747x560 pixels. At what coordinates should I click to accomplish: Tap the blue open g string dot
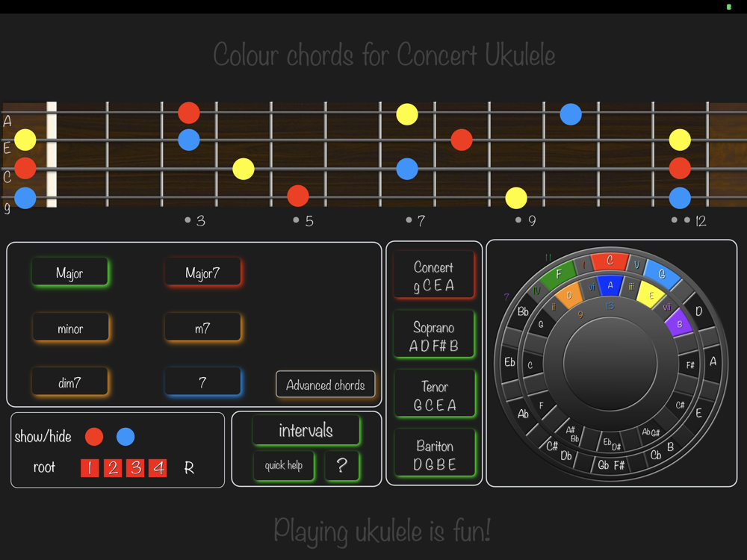(x=25, y=198)
